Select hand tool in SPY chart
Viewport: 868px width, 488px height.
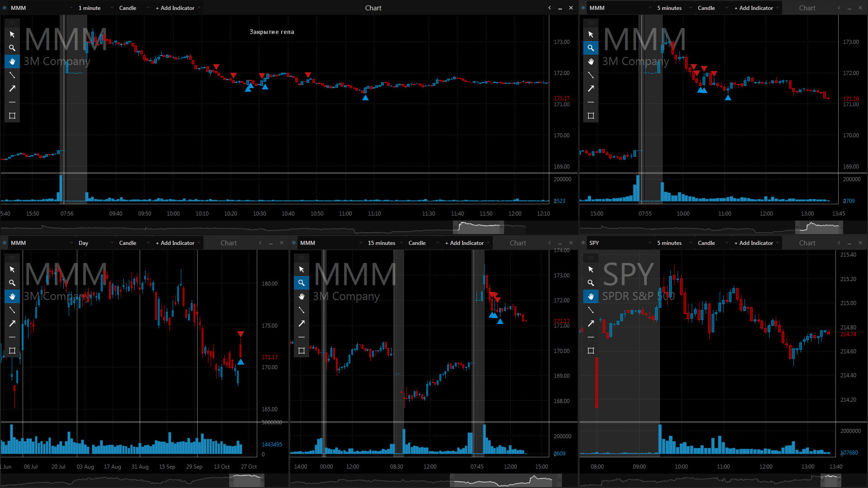(591, 296)
